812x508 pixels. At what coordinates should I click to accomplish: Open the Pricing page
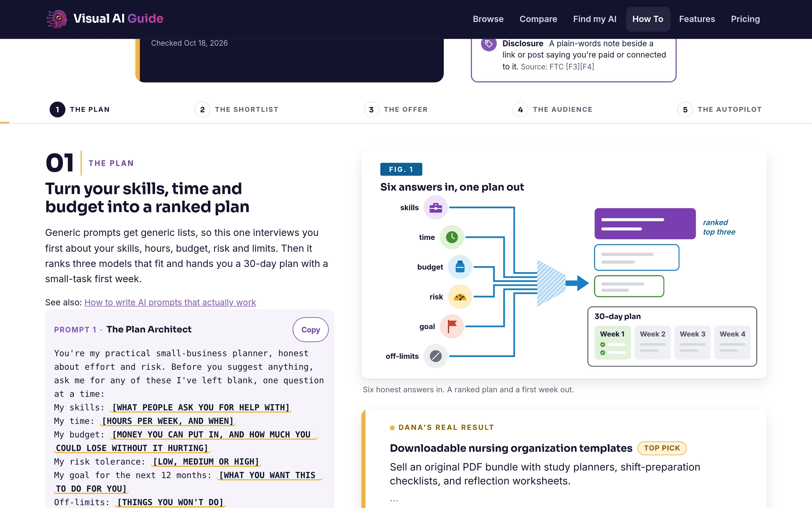click(745, 19)
